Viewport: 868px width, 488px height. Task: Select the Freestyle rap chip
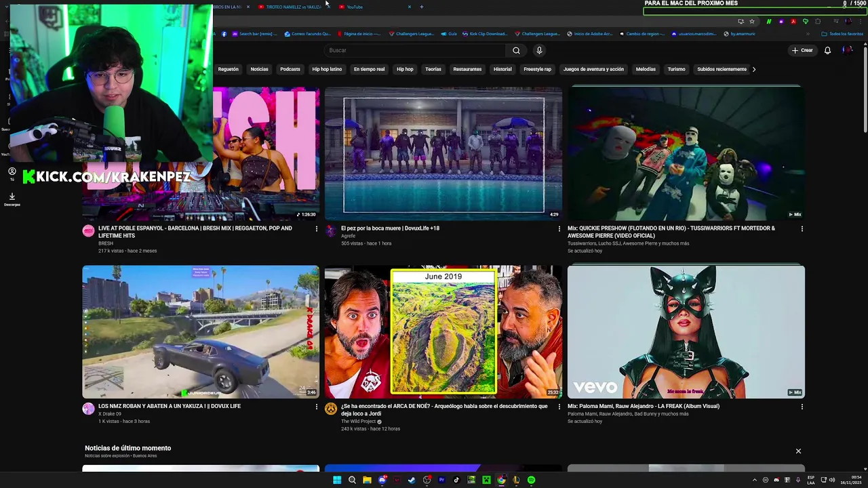point(537,69)
